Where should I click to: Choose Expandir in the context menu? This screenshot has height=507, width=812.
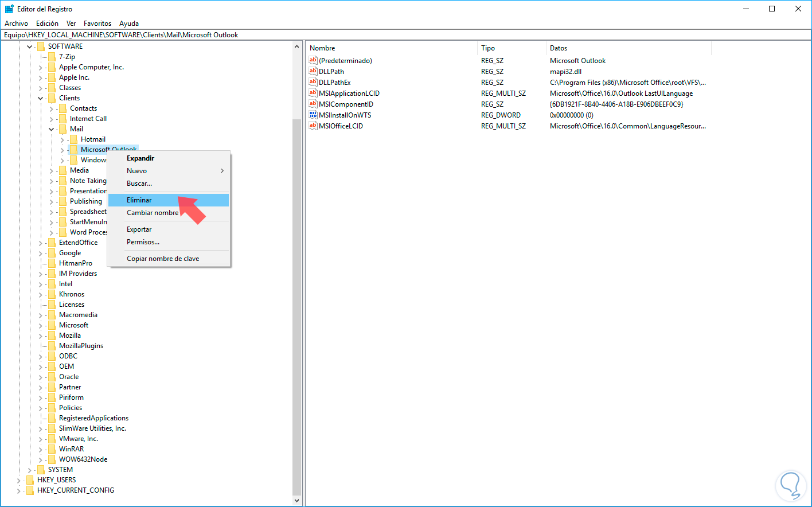(169, 158)
